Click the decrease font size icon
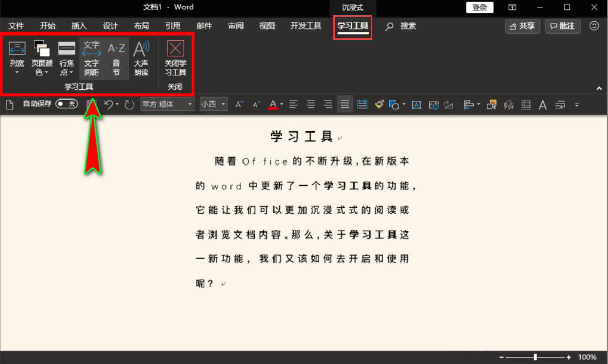Screen dimensions: 608x364 pos(256,104)
